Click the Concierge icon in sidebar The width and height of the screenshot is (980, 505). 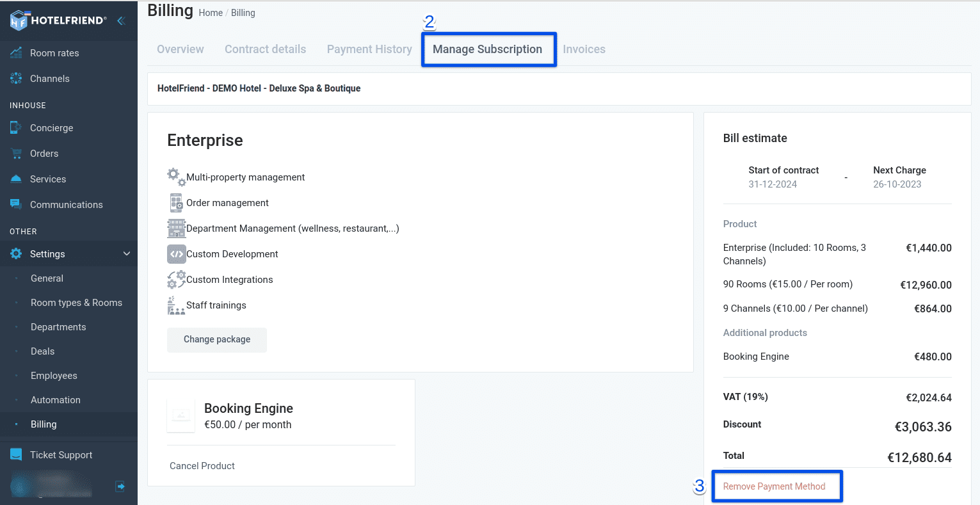click(16, 128)
